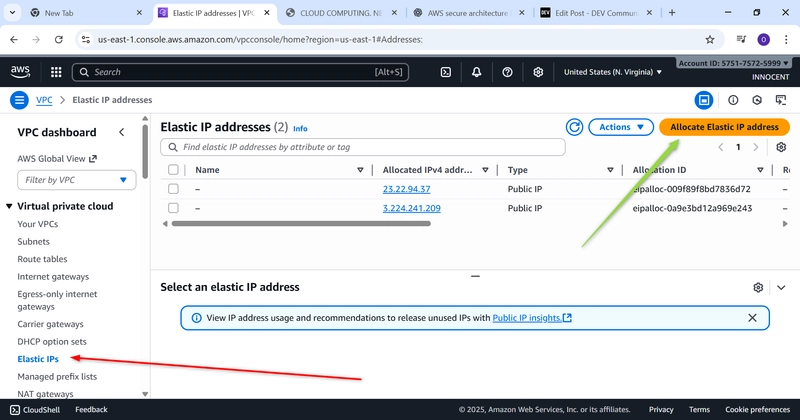
Task: Follow the Public IP insights link
Action: click(x=532, y=318)
